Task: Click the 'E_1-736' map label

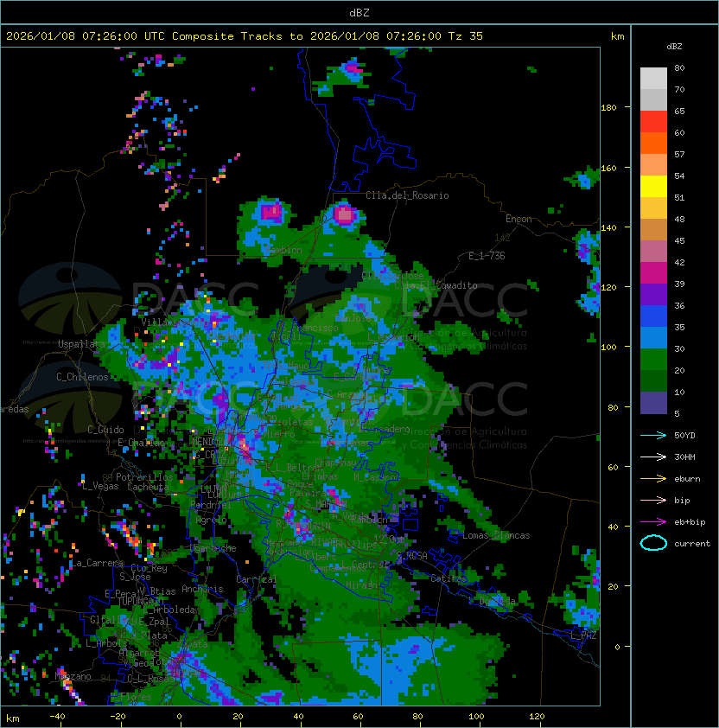Action: [487, 256]
